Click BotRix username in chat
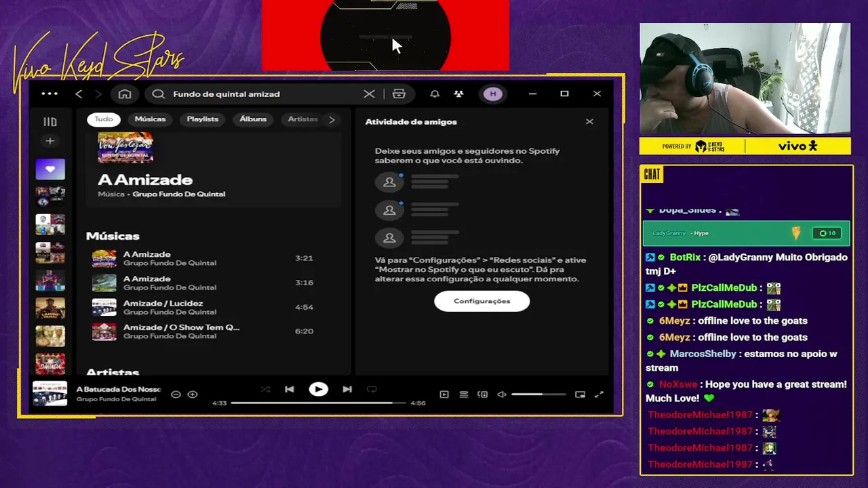The width and height of the screenshot is (868, 488). (685, 258)
